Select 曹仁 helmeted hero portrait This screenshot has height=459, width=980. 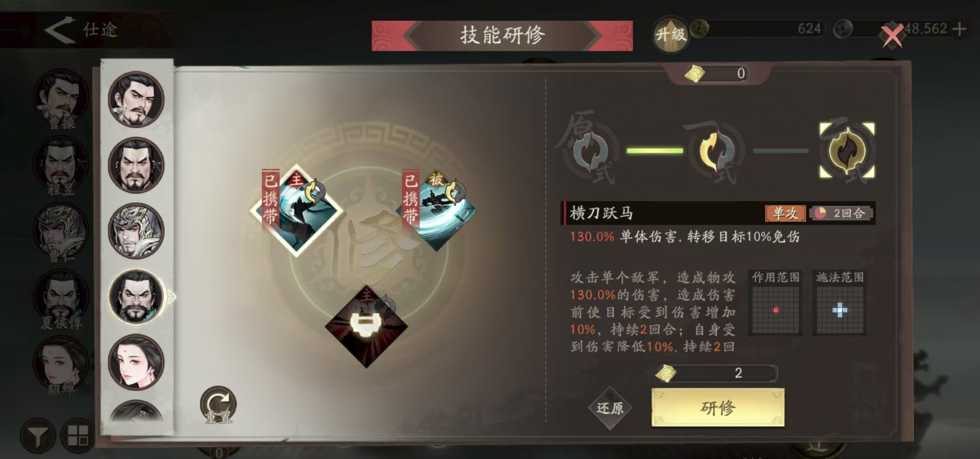(136, 231)
